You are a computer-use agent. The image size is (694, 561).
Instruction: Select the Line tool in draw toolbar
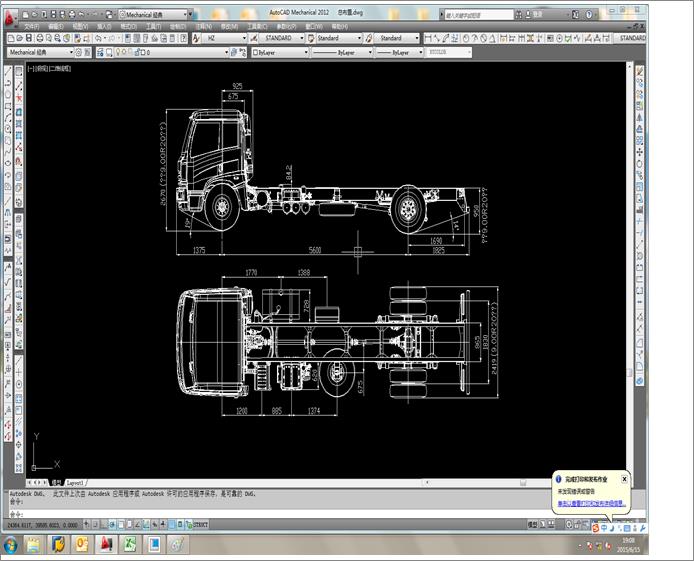8,71
